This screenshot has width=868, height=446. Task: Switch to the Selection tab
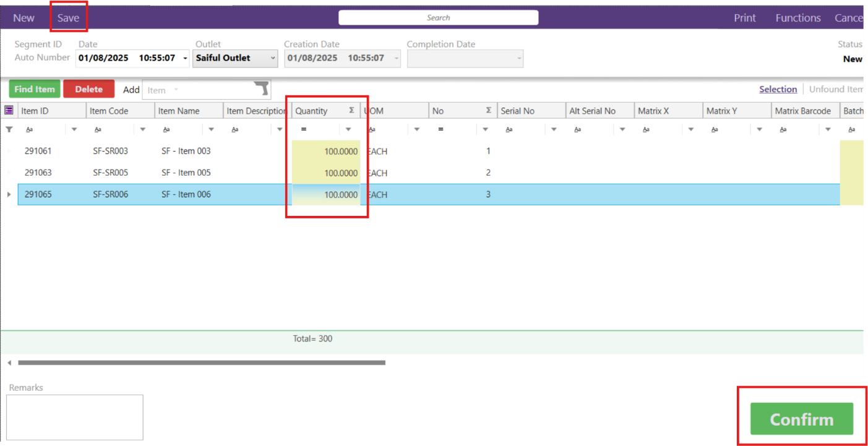[778, 88]
